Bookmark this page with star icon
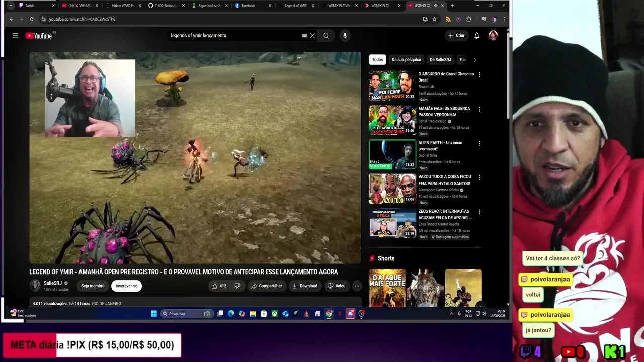This screenshot has width=644, height=362. pyautogui.click(x=434, y=19)
